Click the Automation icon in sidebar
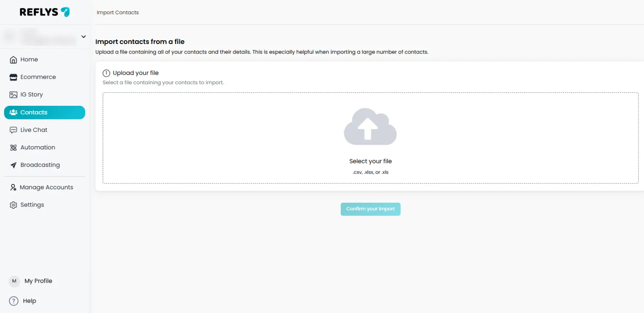The height and width of the screenshot is (313, 644). [13, 148]
